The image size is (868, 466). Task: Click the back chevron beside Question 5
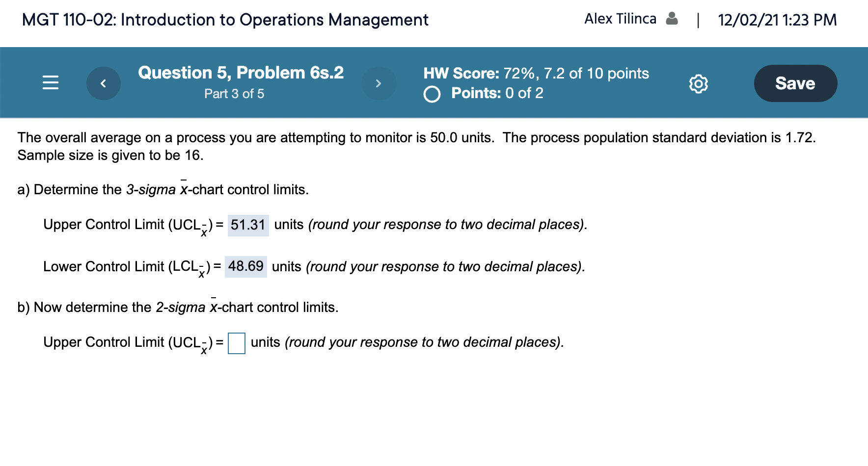point(103,83)
